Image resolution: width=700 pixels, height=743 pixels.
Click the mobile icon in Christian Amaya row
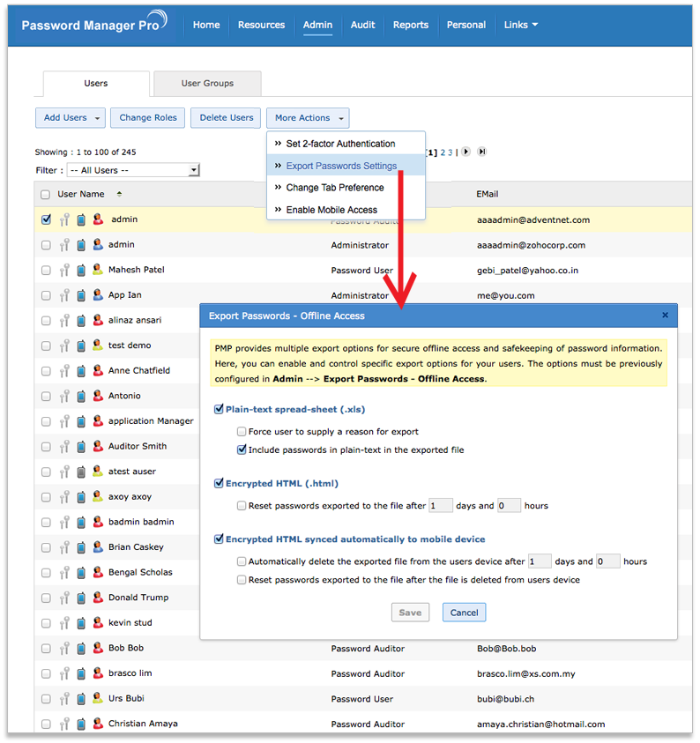81,724
